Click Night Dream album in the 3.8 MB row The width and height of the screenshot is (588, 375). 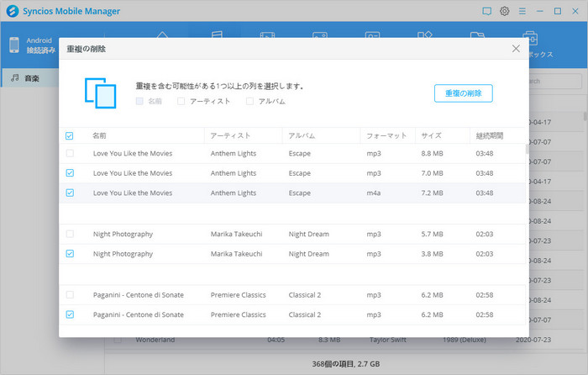[x=308, y=254]
